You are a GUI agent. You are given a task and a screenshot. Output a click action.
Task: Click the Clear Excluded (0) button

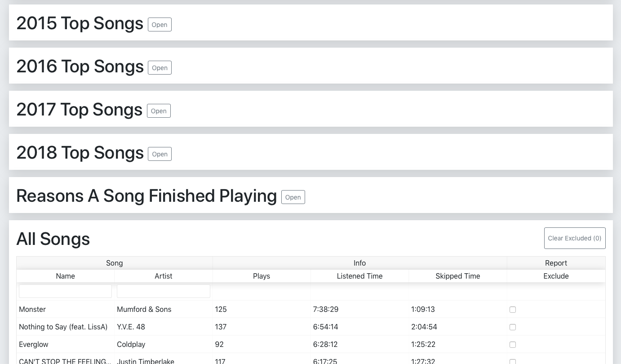tap(574, 238)
